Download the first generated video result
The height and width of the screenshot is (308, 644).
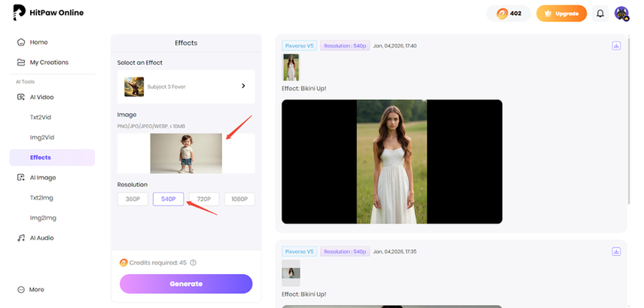(616, 46)
